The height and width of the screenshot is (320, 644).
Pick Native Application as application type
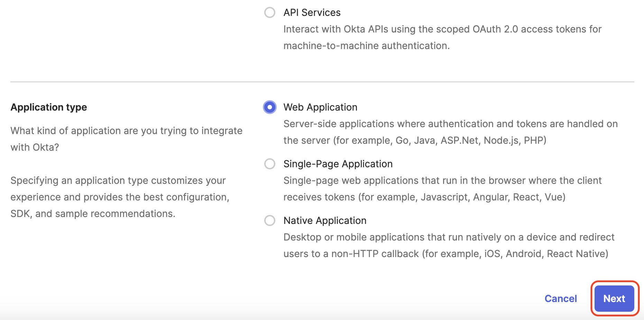(269, 220)
